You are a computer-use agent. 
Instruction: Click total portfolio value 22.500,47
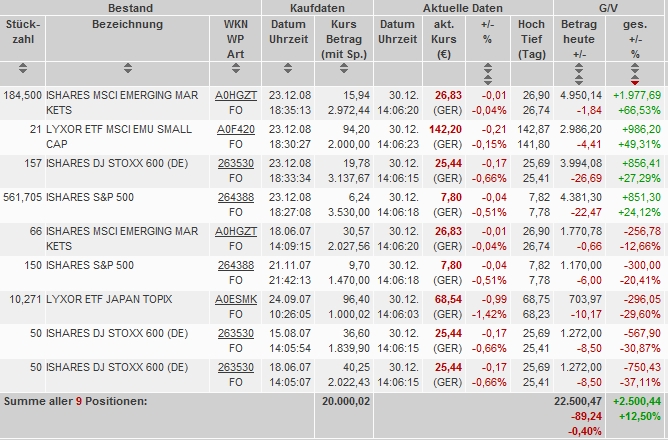(578, 401)
